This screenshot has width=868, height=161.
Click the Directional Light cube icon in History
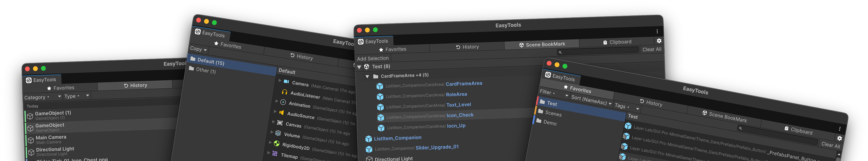click(31, 152)
